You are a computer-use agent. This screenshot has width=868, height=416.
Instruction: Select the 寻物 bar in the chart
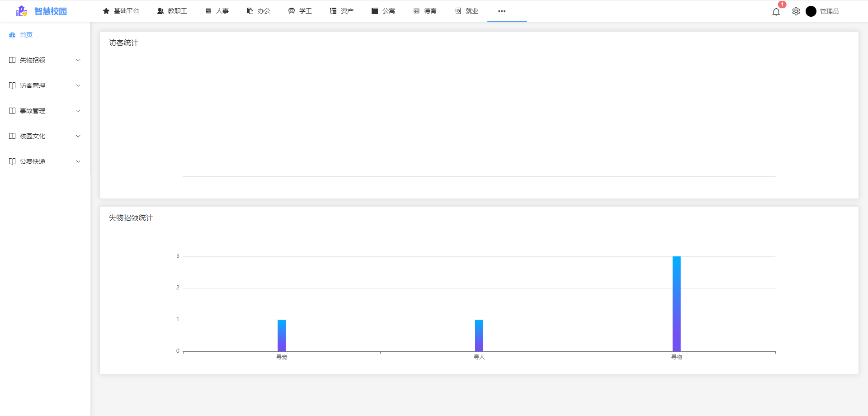click(676, 303)
